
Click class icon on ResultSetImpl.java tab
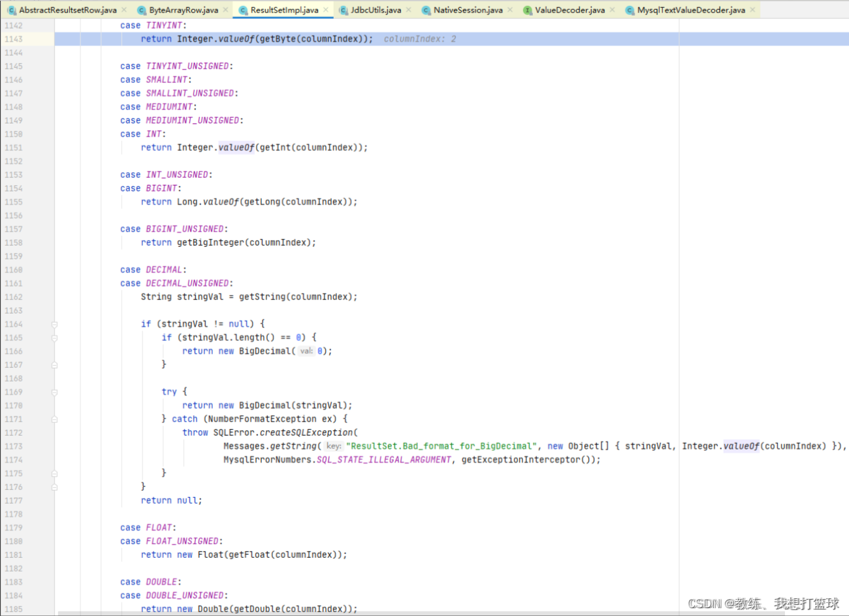tap(243, 10)
